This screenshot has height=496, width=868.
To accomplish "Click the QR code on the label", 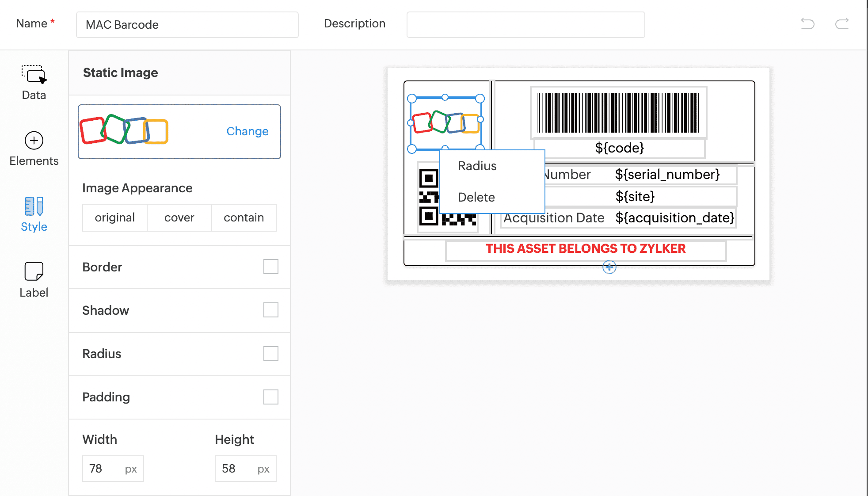I will pyautogui.click(x=429, y=198).
